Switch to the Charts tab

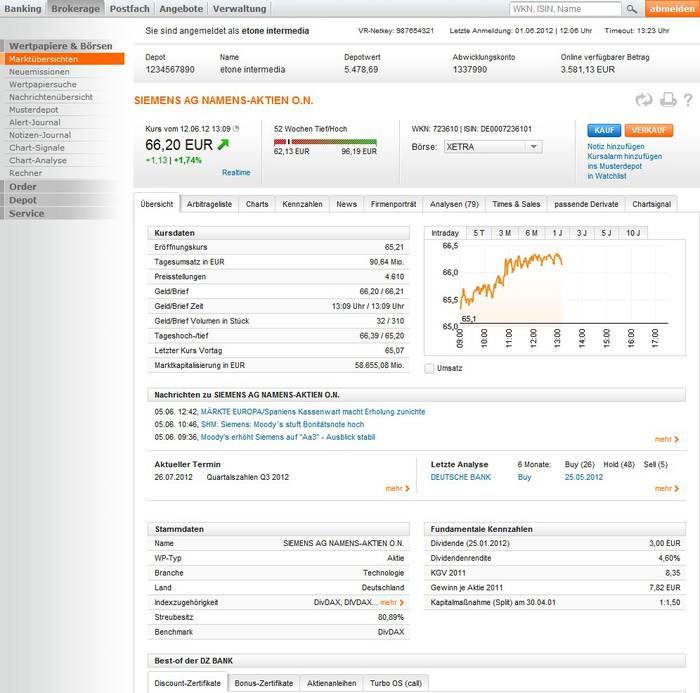click(257, 204)
